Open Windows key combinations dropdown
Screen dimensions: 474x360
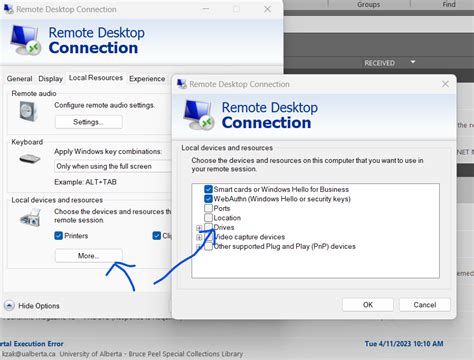113,166
